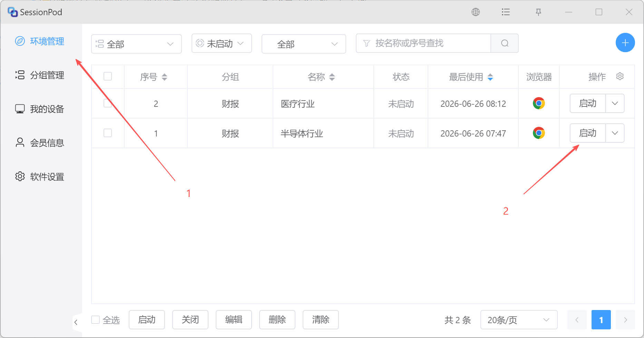Click the magnifier search button
Image resolution: width=644 pixels, height=338 pixels.
(x=505, y=43)
